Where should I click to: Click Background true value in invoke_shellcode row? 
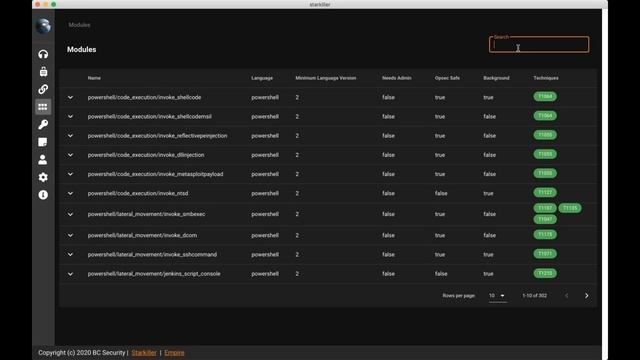click(488, 98)
